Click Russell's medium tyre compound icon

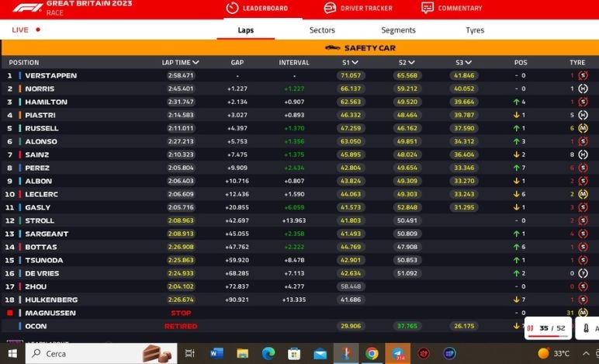pyautogui.click(x=582, y=128)
